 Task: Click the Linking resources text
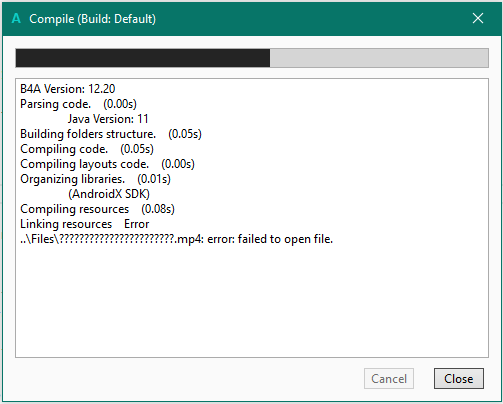tap(66, 224)
